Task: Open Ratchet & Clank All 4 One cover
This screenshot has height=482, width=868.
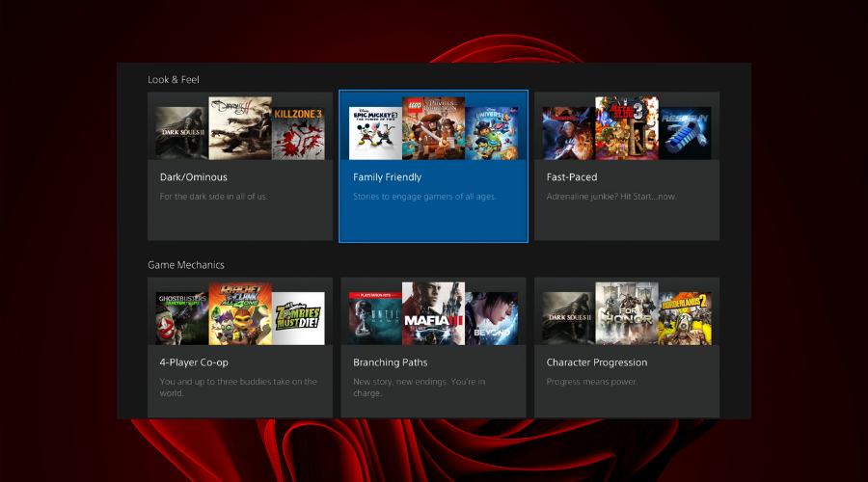Action: coord(240,313)
